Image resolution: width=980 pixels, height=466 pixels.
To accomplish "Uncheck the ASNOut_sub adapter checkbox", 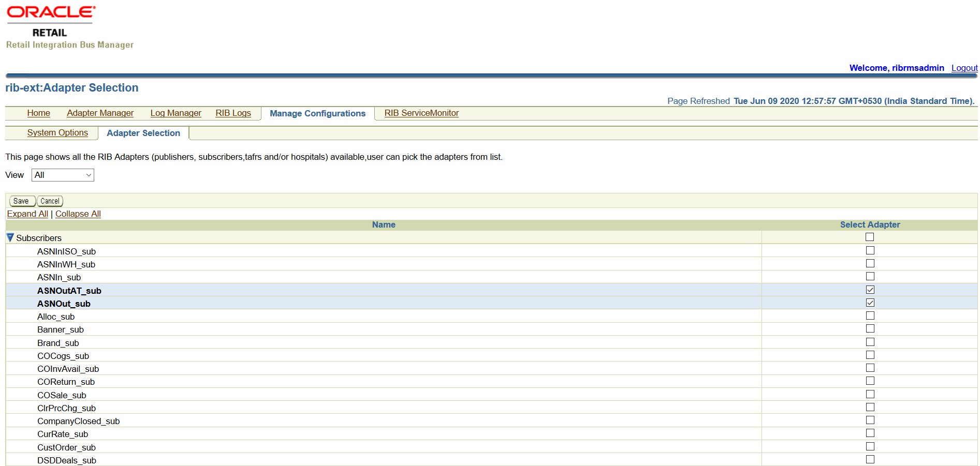I will click(x=870, y=303).
